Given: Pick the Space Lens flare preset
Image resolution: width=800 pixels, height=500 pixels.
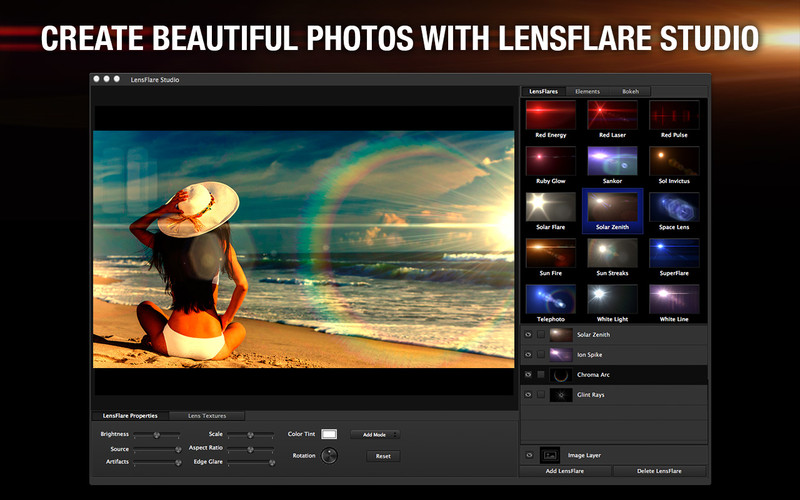Looking at the screenshot, I should pyautogui.click(x=674, y=207).
